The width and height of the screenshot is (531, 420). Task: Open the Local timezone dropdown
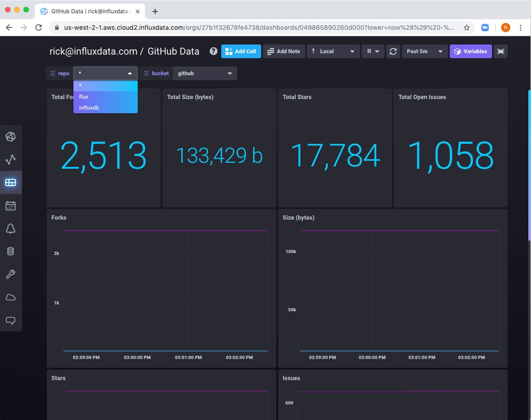[x=333, y=51]
